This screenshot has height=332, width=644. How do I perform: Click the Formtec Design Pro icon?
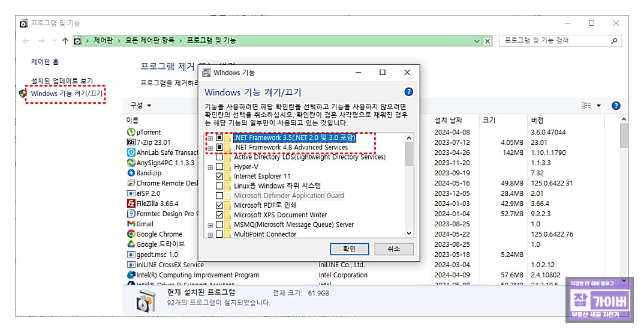click(131, 214)
